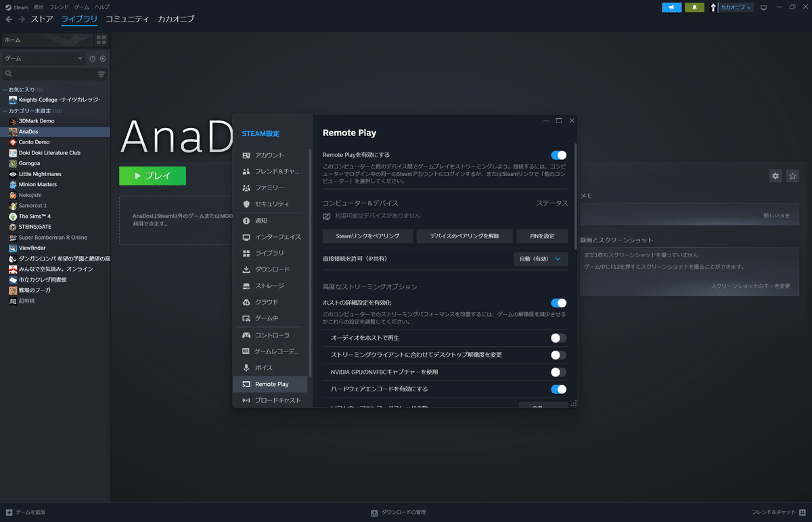Click the green プレイ button
The height and width of the screenshot is (522, 812).
(152, 175)
